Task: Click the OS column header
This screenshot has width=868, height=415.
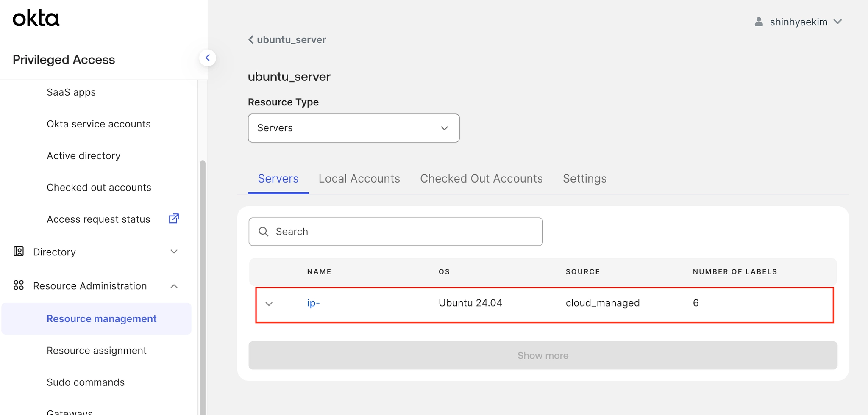Action: (x=444, y=272)
